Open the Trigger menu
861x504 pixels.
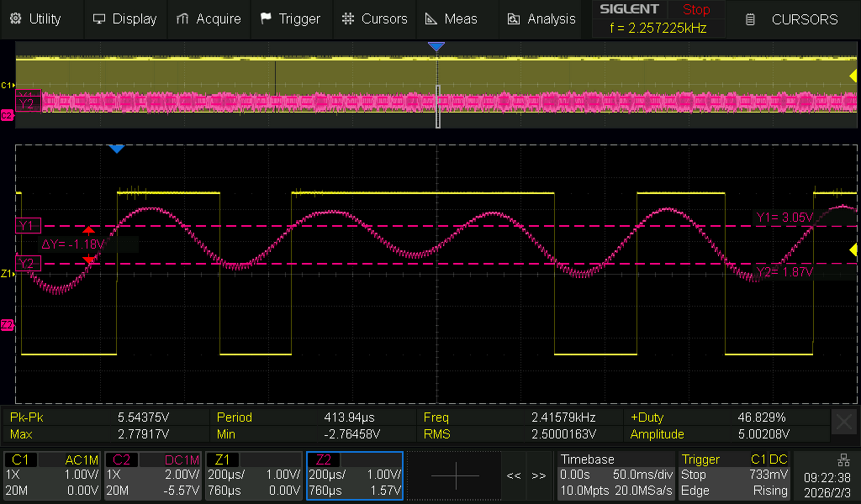point(291,18)
